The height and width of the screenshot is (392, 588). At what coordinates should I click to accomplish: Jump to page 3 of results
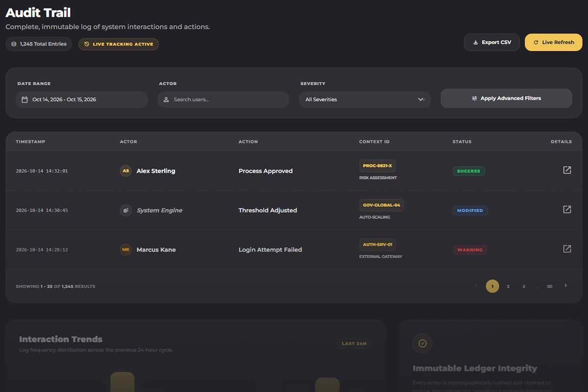(x=524, y=286)
